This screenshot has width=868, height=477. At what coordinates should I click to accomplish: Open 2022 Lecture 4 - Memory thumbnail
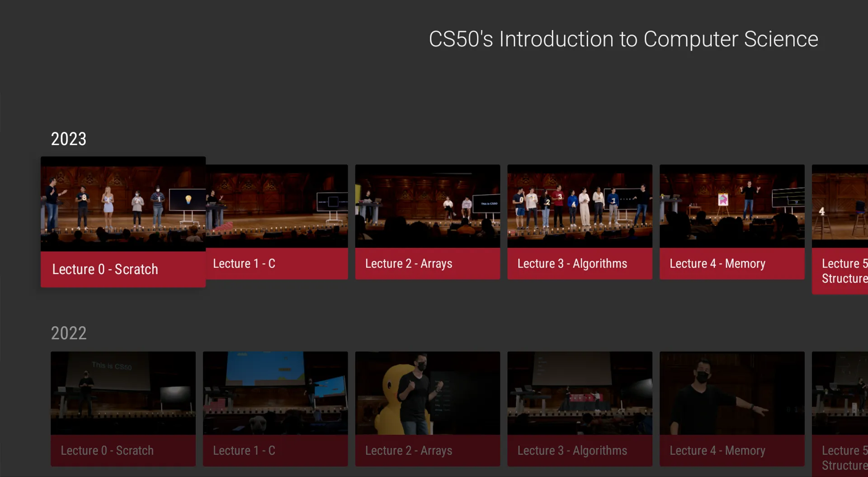click(732, 393)
